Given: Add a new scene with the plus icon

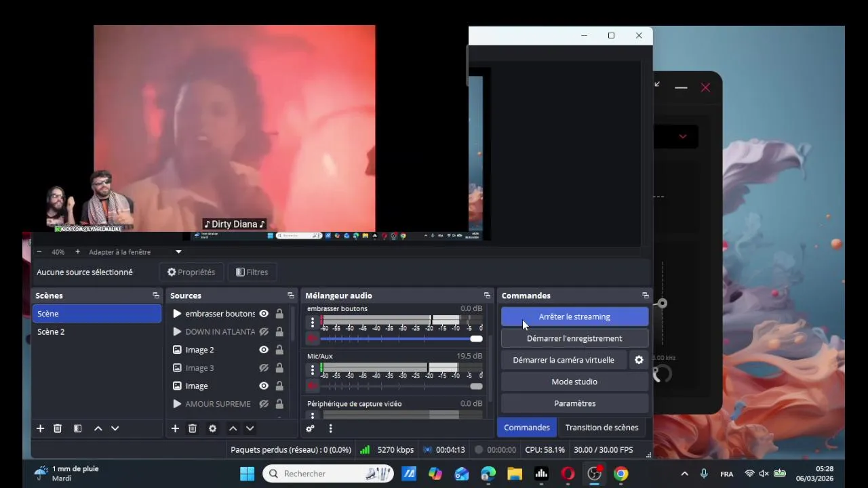Looking at the screenshot, I should coord(40,428).
